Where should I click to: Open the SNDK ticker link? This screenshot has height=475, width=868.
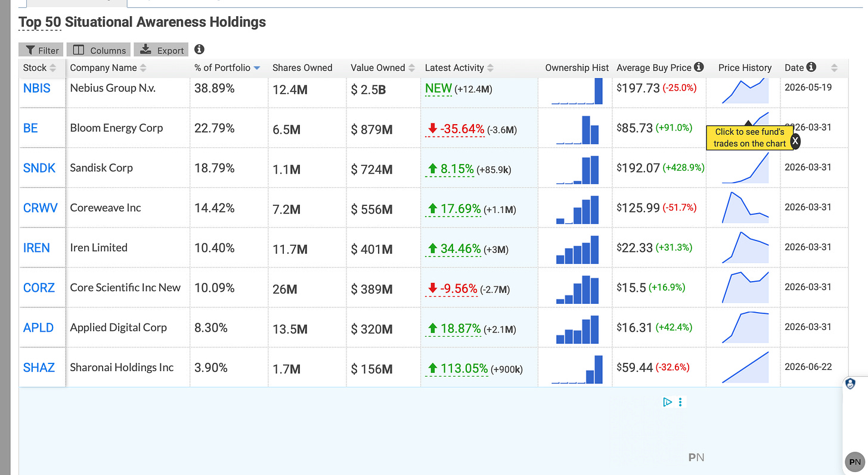pos(39,168)
